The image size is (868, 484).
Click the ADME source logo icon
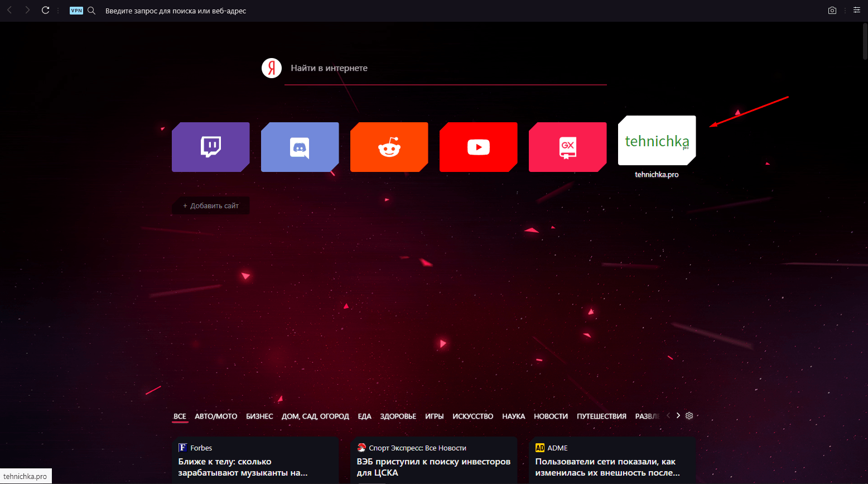coord(539,448)
